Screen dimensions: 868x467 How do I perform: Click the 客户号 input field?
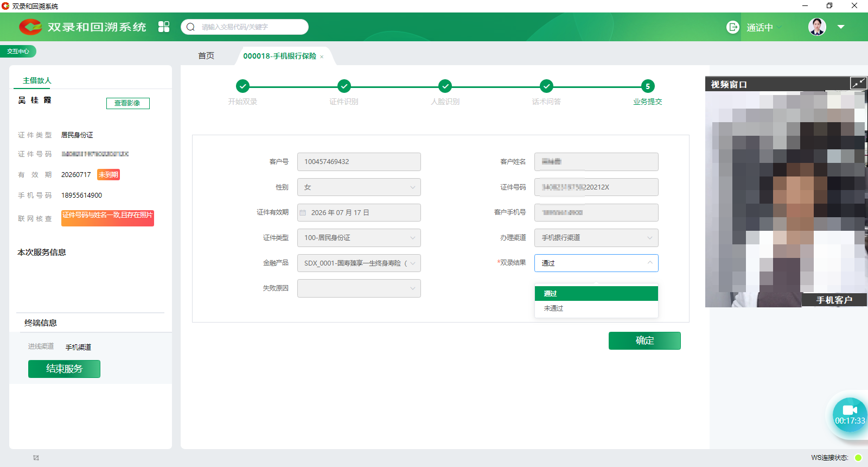pos(359,162)
